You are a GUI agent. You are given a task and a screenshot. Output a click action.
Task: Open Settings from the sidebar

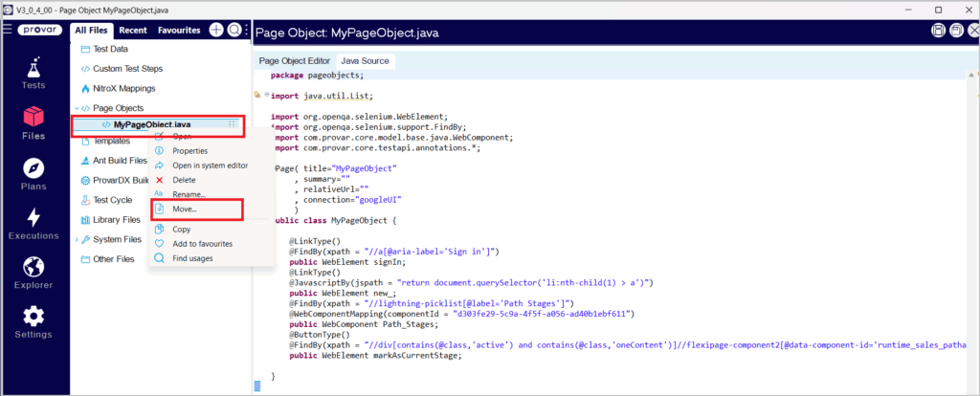click(x=33, y=323)
